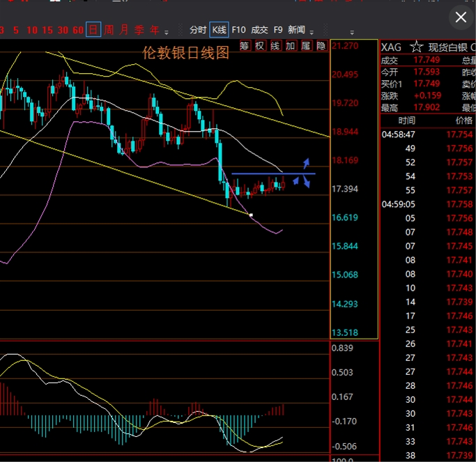This screenshot has height=462, width=476.
Task: Expand the period list dropdown arrow
Action: click(167, 32)
